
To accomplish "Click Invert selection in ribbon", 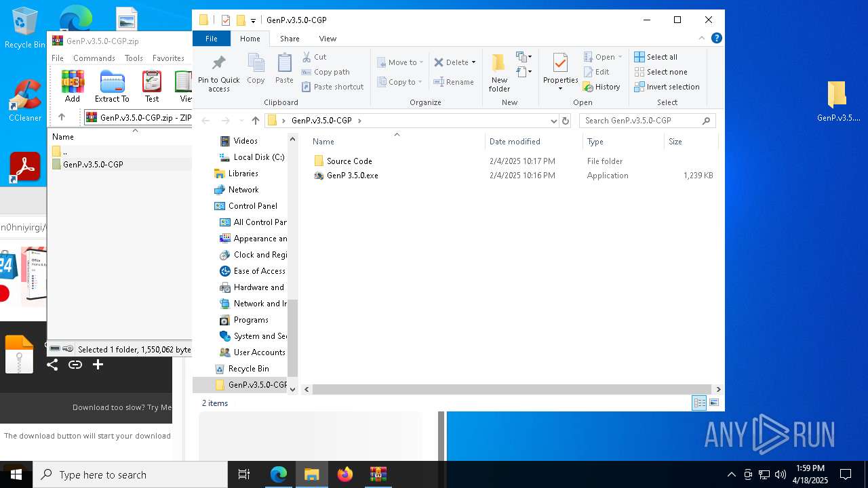I will (x=667, y=87).
